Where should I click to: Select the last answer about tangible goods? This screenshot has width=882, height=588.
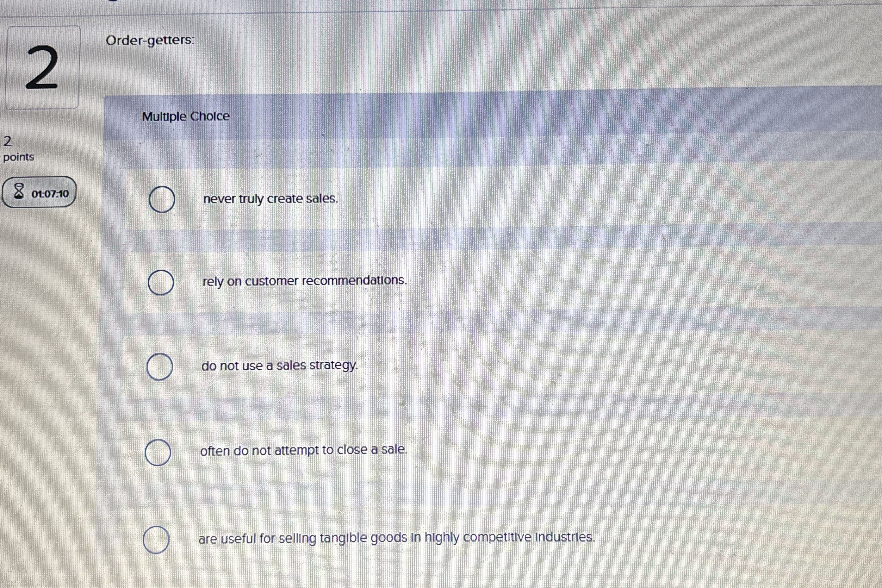pyautogui.click(x=156, y=539)
